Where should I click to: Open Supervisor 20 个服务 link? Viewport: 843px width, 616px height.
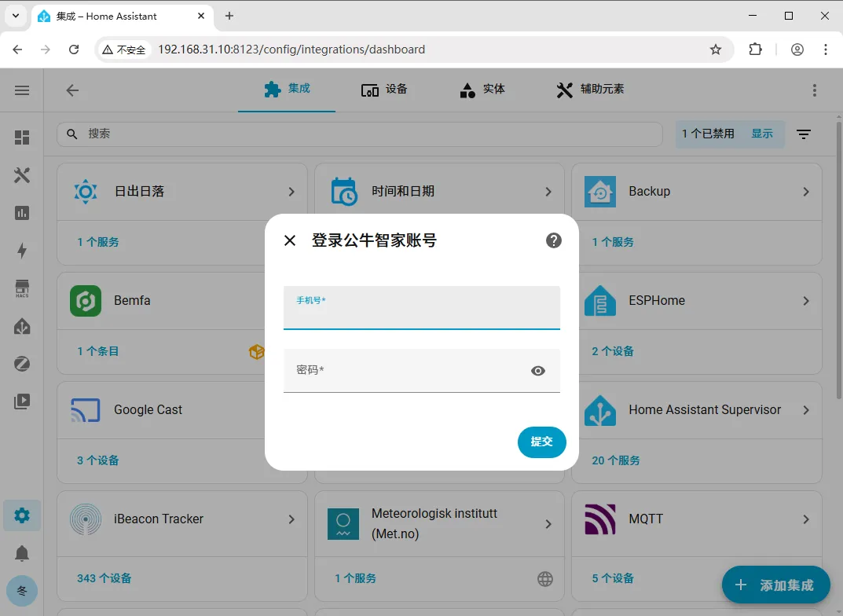pyautogui.click(x=616, y=460)
